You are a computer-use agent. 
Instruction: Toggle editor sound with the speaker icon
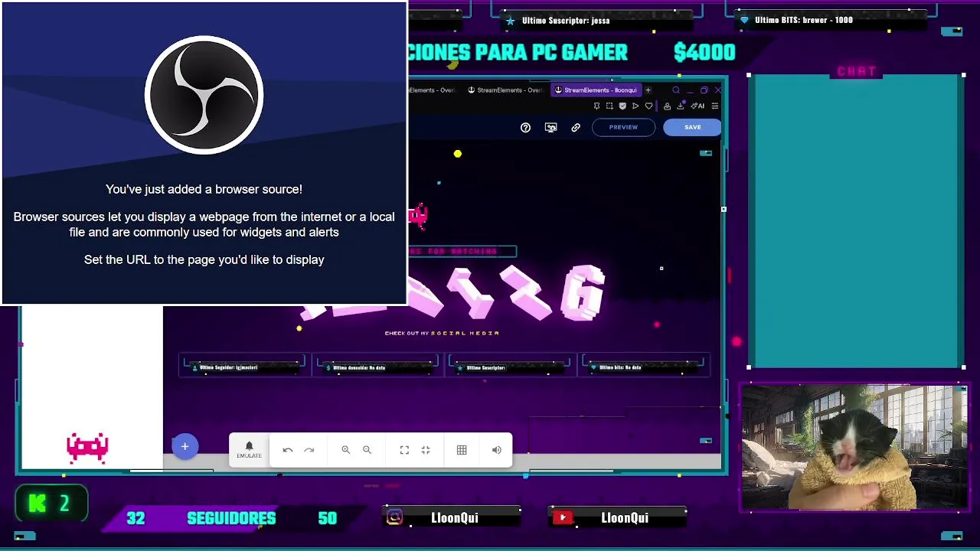[x=497, y=450]
